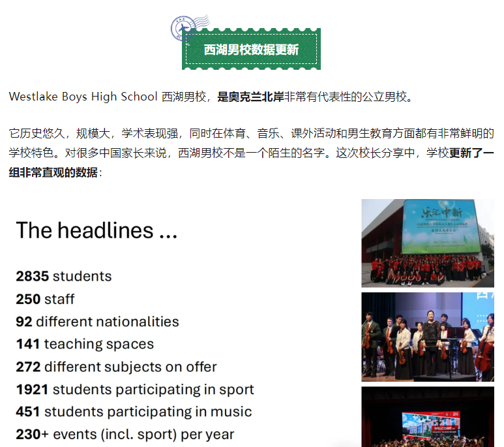Click the '2835 students' line
This screenshot has width=504, height=447.
tap(64, 276)
